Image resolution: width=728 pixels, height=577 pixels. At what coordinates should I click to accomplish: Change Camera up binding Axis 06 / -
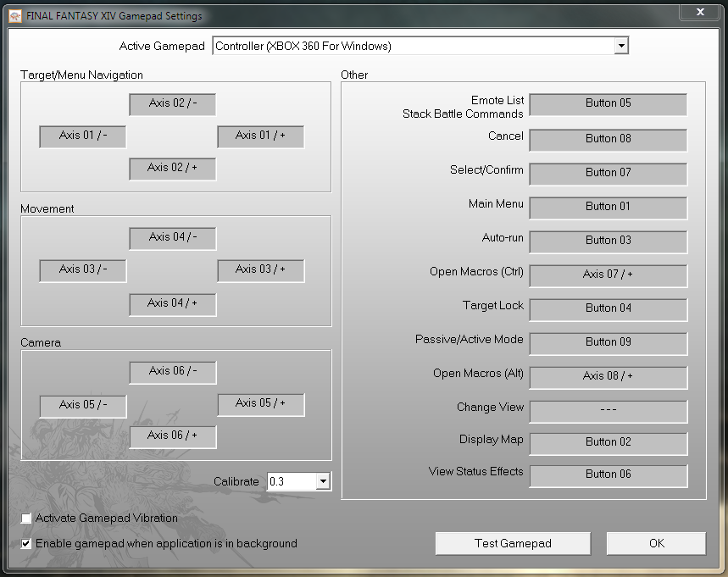pyautogui.click(x=173, y=372)
